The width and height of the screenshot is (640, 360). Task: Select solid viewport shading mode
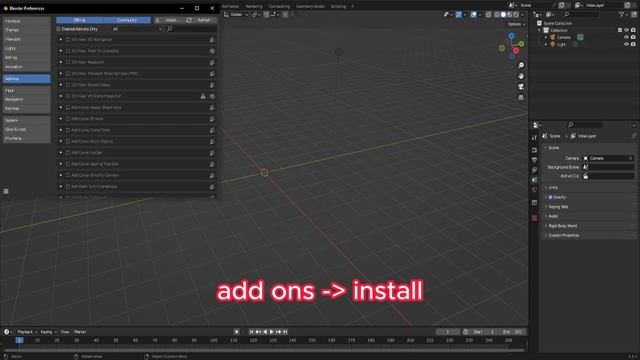click(x=503, y=14)
